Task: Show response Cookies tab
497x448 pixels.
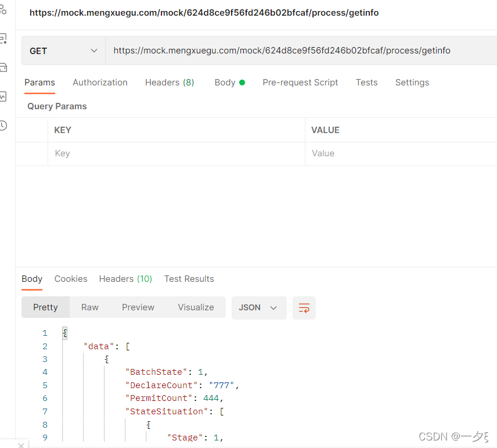Action: tap(71, 279)
